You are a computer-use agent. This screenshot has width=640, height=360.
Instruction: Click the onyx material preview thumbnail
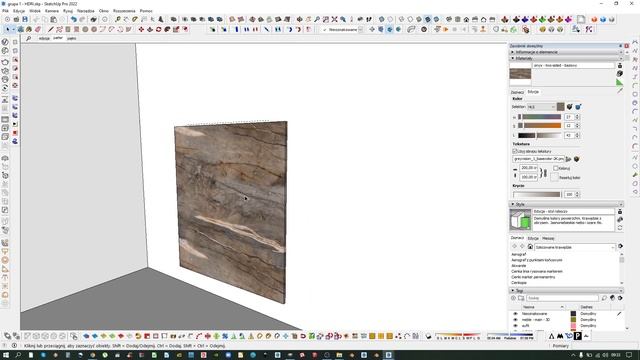[520, 74]
